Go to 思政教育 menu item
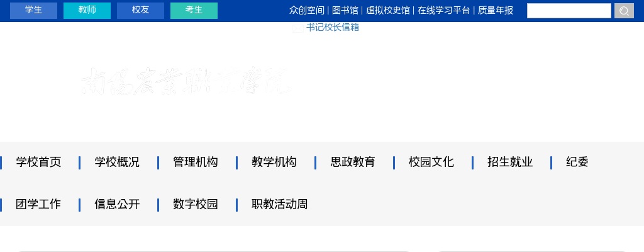This screenshot has width=644, height=252. click(x=353, y=163)
